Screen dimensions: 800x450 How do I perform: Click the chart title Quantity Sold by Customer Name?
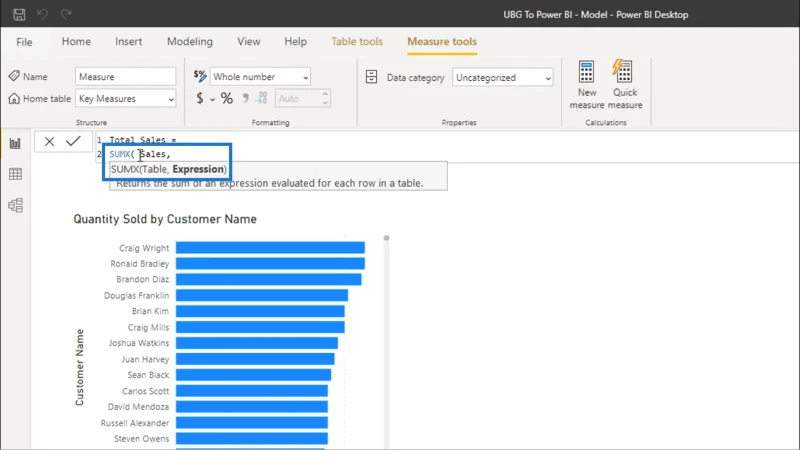[165, 219]
